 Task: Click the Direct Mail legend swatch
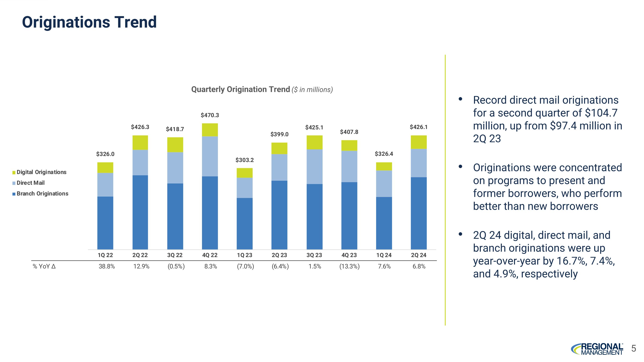tap(14, 183)
